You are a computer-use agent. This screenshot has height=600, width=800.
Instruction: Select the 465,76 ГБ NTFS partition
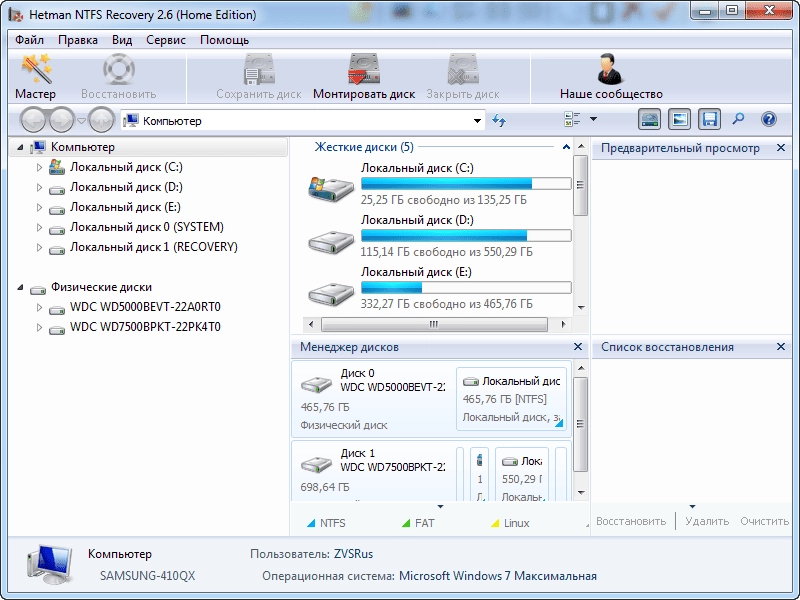(x=511, y=399)
